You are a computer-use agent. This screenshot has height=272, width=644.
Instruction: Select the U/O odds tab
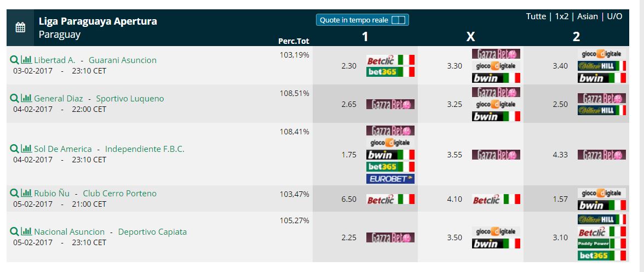click(614, 16)
